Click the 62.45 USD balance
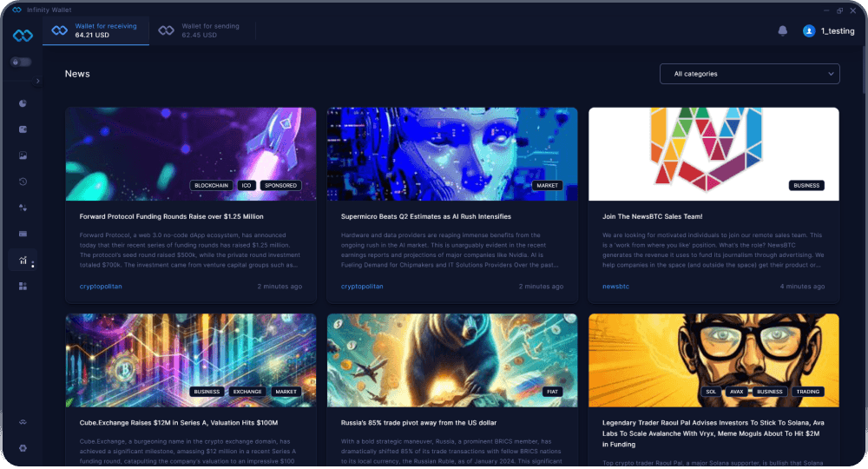Viewport: 868px width, 469px height. pos(199,35)
